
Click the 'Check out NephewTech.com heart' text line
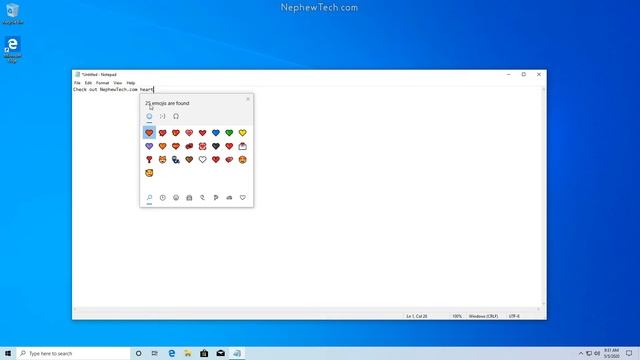point(113,89)
